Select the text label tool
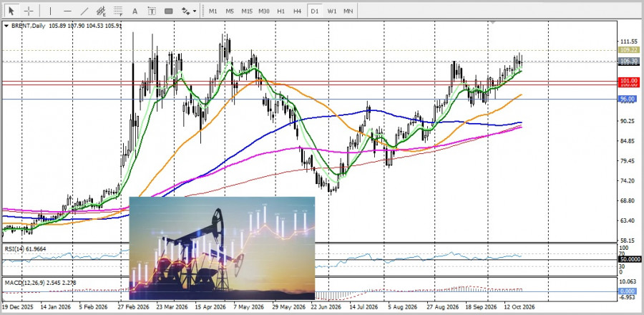 [x=152, y=11]
